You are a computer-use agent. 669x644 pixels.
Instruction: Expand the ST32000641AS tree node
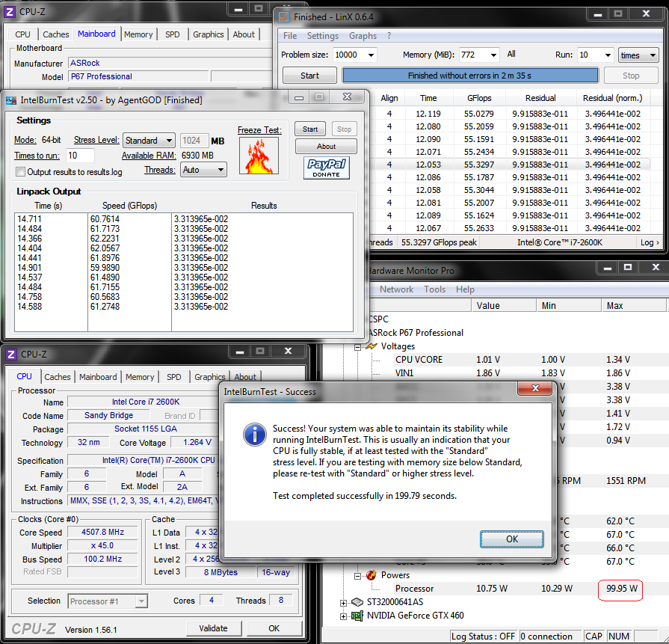344,602
